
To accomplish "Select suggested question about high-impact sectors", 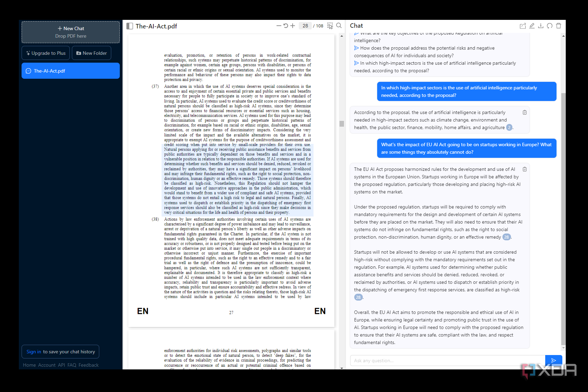I will [x=435, y=67].
